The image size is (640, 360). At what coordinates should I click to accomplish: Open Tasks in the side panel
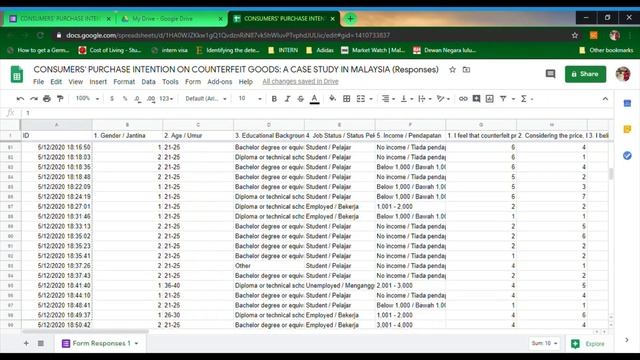tap(627, 156)
